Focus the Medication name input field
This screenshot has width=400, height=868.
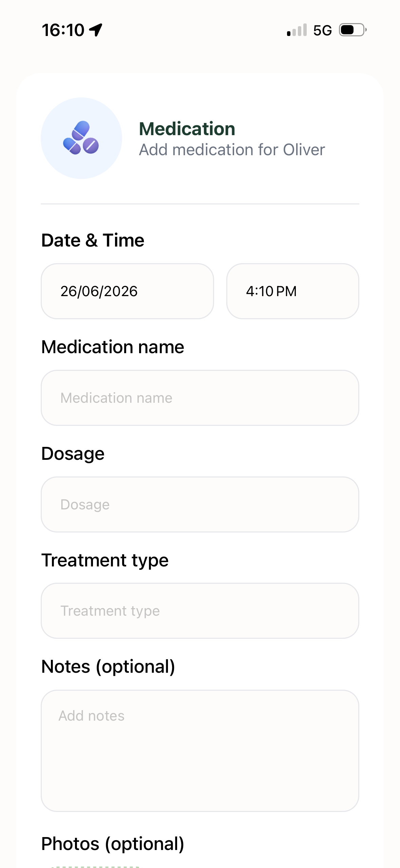click(x=200, y=398)
